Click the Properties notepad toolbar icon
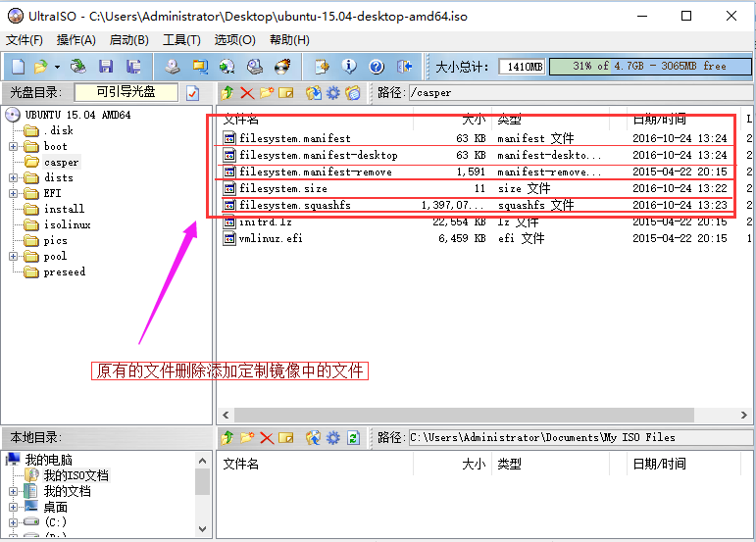The height and width of the screenshot is (542, 756). point(322,67)
